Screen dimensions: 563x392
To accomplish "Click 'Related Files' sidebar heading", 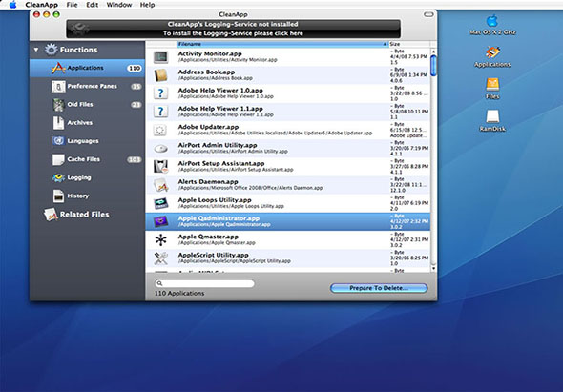I will [x=84, y=215].
